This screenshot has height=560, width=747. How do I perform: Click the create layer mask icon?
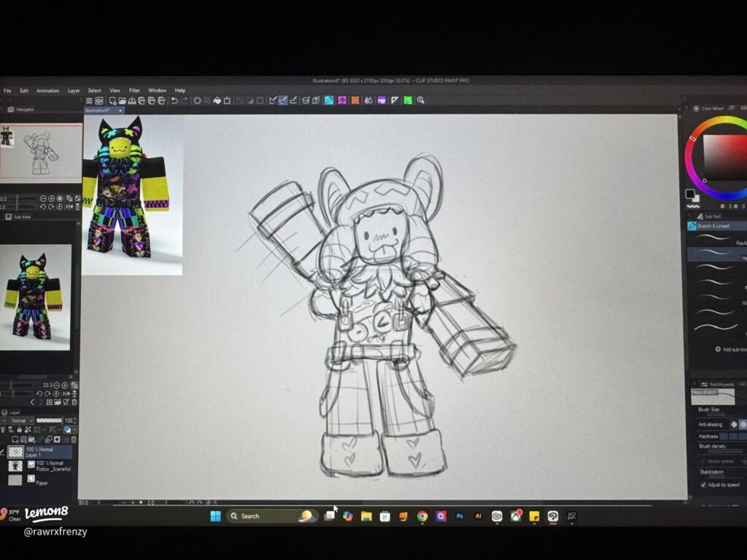[x=57, y=440]
